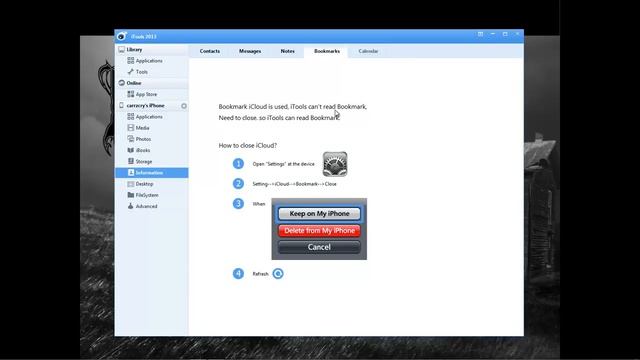640x360 pixels.
Task: Click the Library section icon
Action: coord(121,49)
